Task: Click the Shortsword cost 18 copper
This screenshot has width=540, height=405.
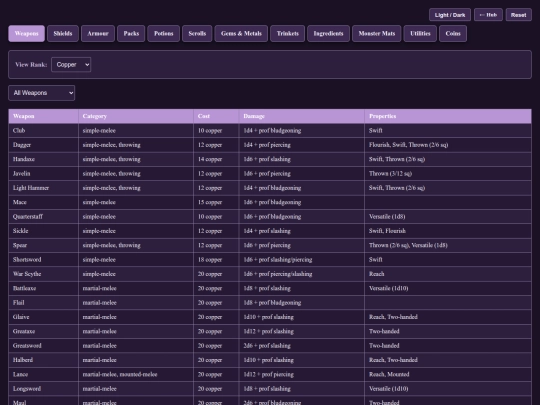Action: click(x=210, y=260)
